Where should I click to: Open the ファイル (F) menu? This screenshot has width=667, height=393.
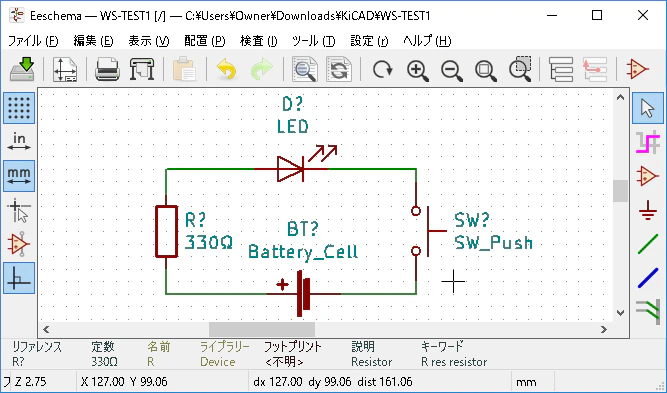[x=33, y=41]
